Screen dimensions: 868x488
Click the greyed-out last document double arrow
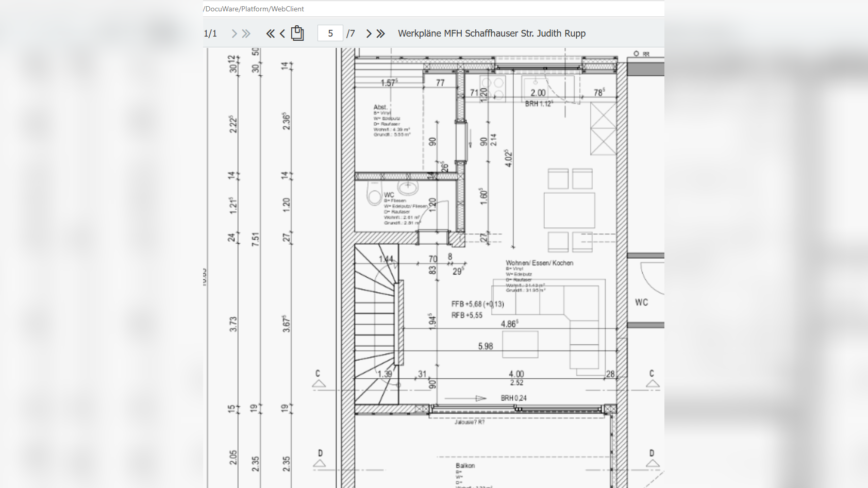tap(246, 33)
